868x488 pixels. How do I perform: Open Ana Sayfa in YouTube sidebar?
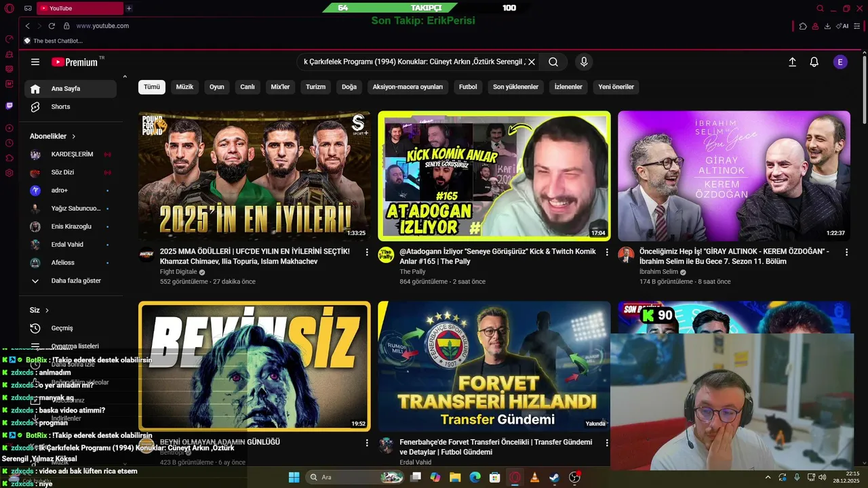pyautogui.click(x=71, y=89)
